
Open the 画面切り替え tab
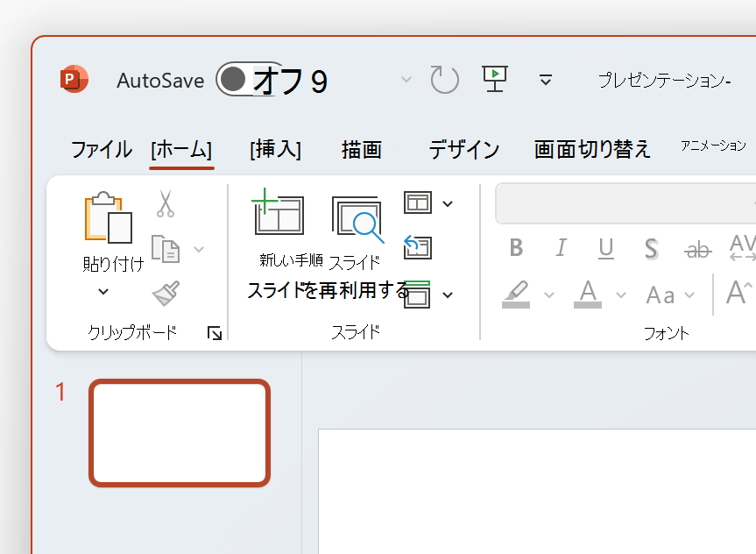(x=592, y=150)
